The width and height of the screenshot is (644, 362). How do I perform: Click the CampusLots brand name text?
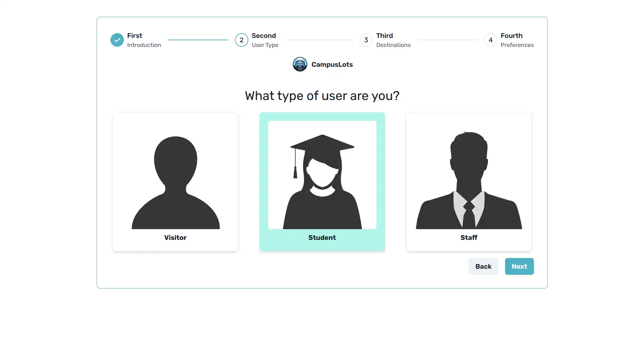tap(332, 64)
